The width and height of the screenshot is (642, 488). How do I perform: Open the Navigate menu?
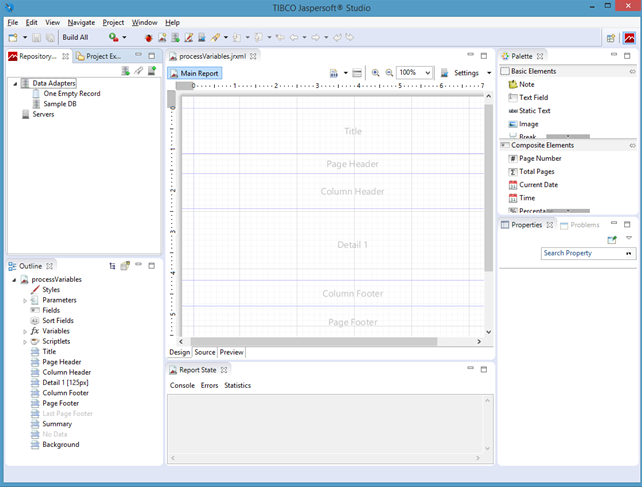click(x=81, y=22)
